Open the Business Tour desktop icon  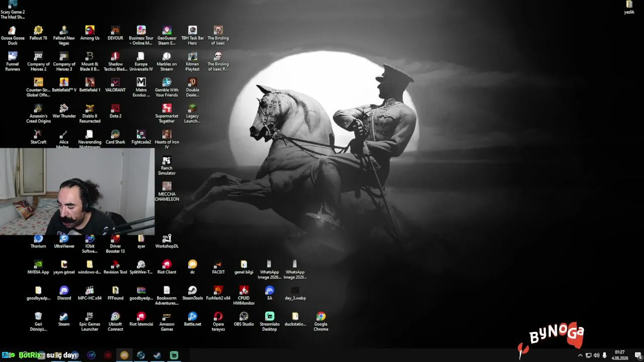pos(141,35)
